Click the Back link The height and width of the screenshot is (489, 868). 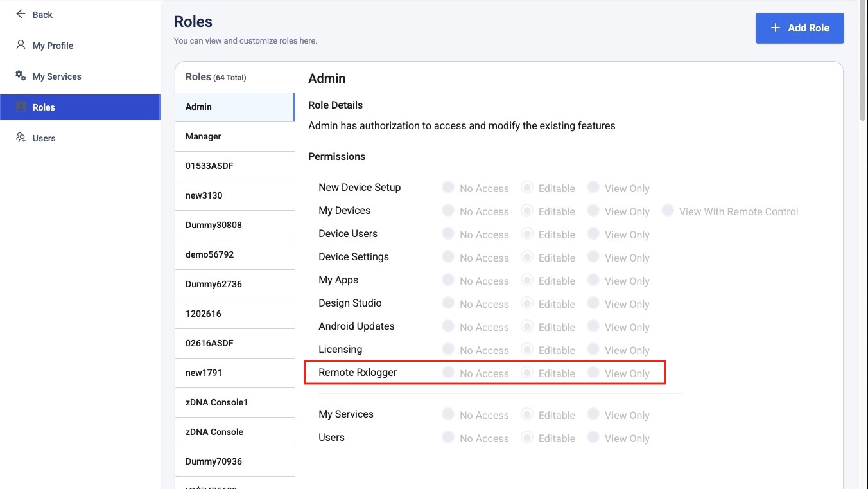tap(42, 15)
